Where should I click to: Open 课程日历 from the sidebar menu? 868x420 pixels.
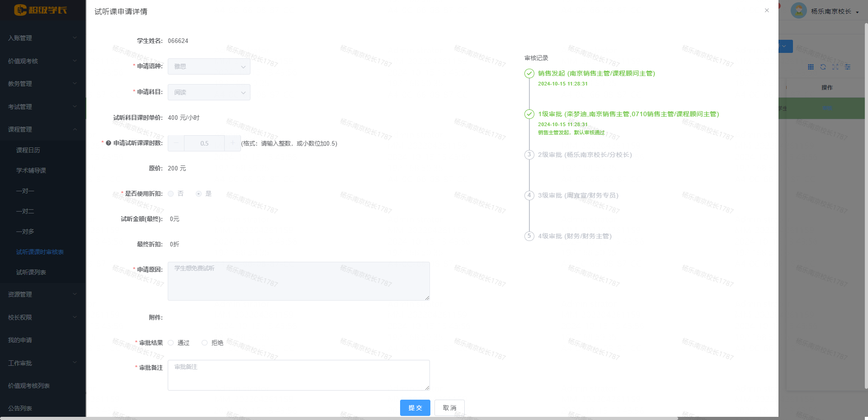28,150
